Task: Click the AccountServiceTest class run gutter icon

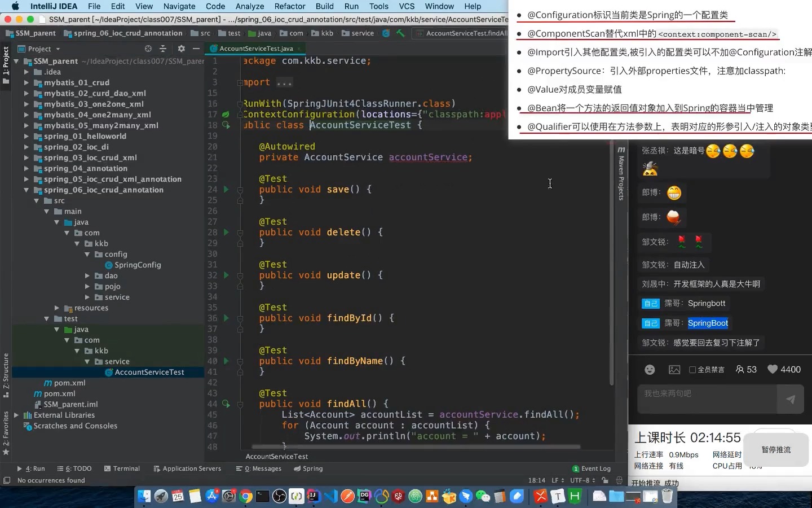Action: pyautogui.click(x=226, y=125)
